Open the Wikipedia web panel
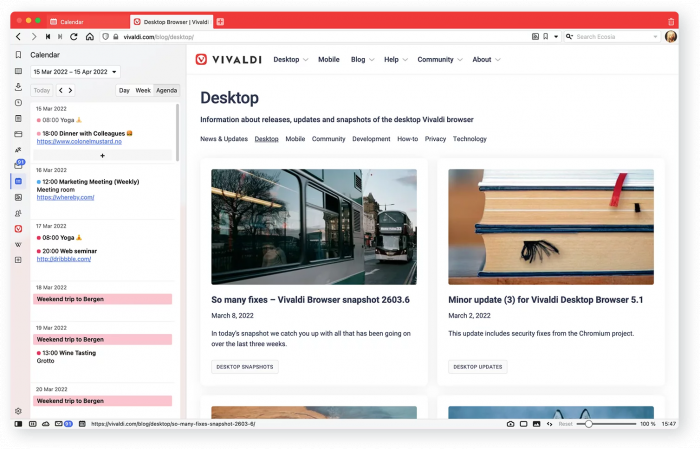This screenshot has height=449, width=700. pyautogui.click(x=18, y=244)
